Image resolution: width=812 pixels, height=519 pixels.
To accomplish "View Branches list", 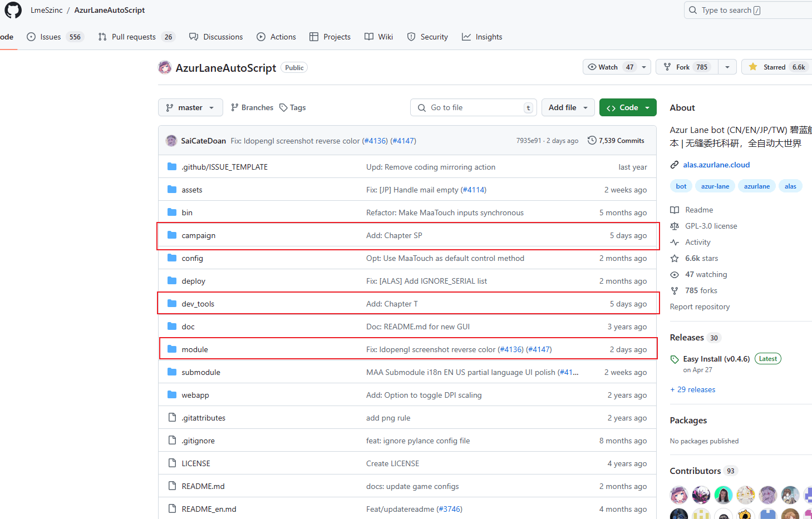I will click(x=252, y=107).
